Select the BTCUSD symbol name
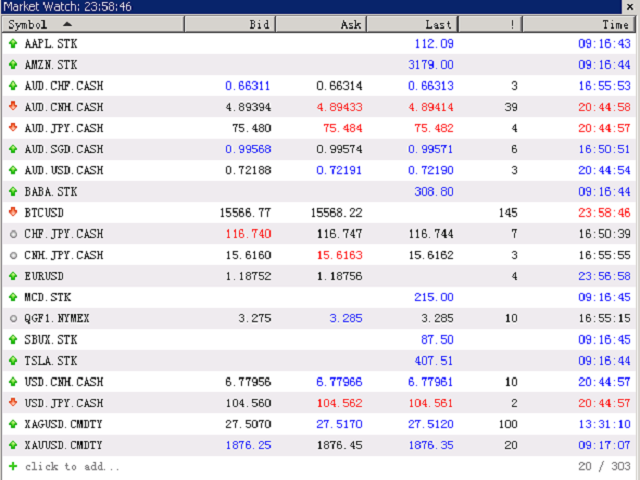Image resolution: width=640 pixels, height=480 pixels. pyautogui.click(x=44, y=213)
